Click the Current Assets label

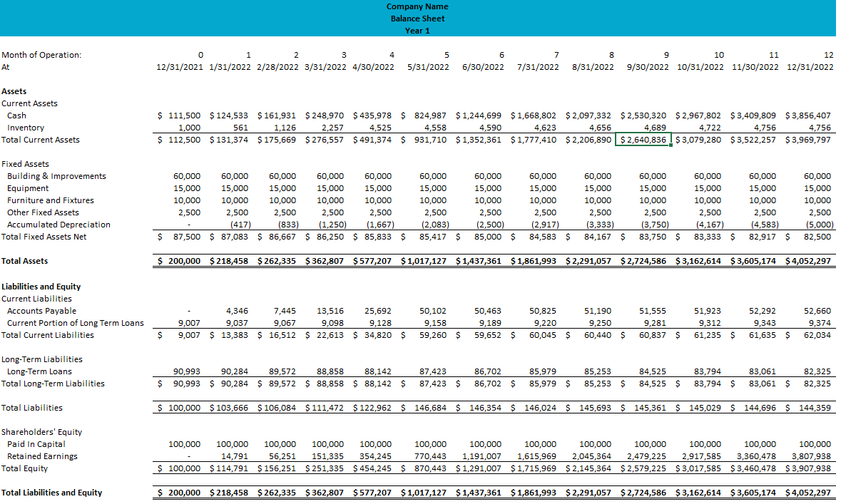pyautogui.click(x=29, y=103)
